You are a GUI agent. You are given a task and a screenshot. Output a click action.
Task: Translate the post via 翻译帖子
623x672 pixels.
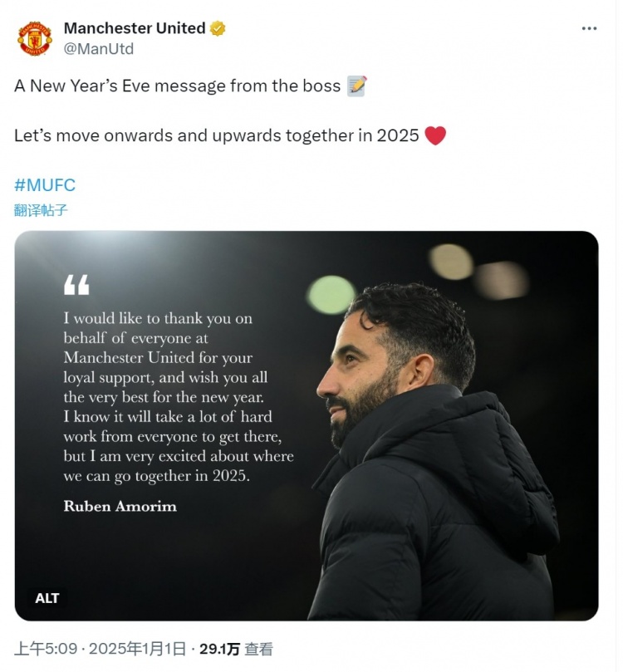pyautogui.click(x=41, y=210)
